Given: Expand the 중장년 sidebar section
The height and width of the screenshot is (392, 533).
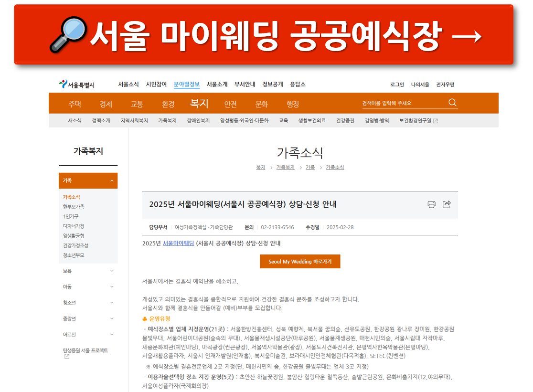Looking at the screenshot, I should point(88,318).
